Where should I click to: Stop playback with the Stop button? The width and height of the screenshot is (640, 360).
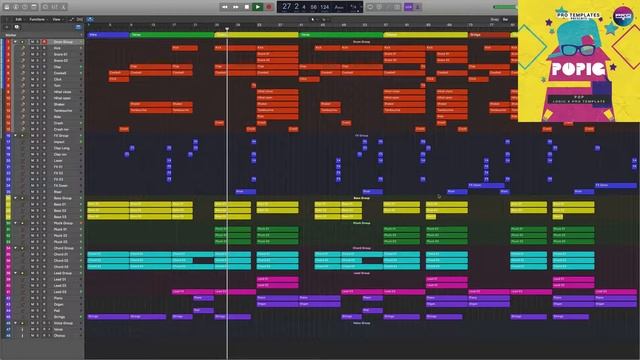tap(247, 7)
